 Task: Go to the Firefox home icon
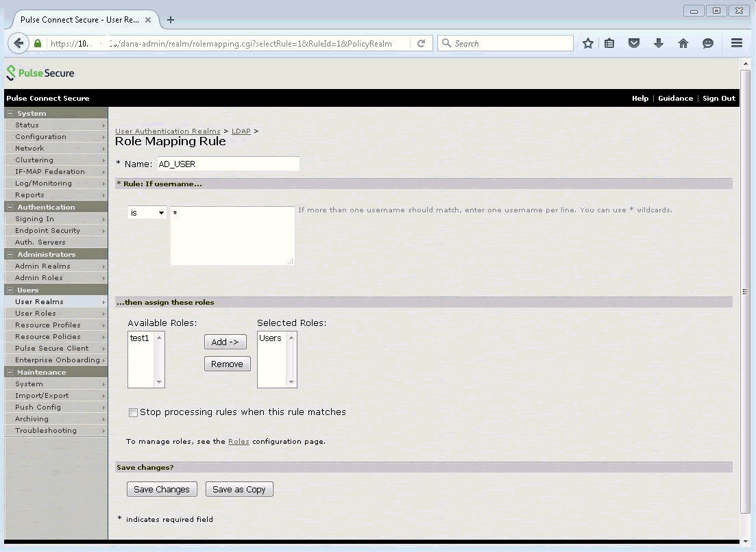683,43
